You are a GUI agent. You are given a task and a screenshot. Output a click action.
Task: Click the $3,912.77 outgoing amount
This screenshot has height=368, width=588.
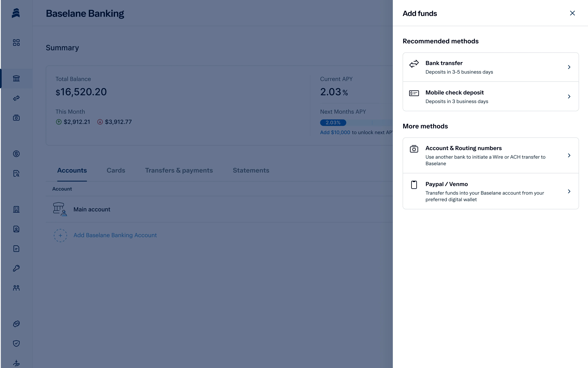118,122
